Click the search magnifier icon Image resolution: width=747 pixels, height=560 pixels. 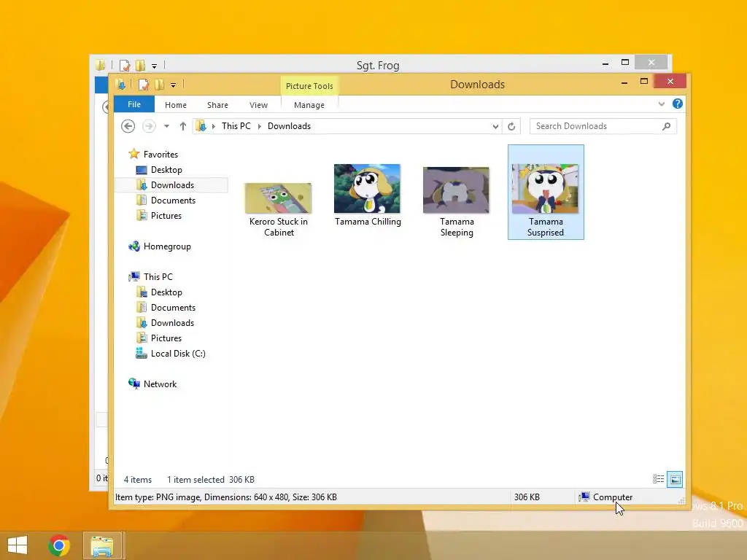(x=667, y=126)
